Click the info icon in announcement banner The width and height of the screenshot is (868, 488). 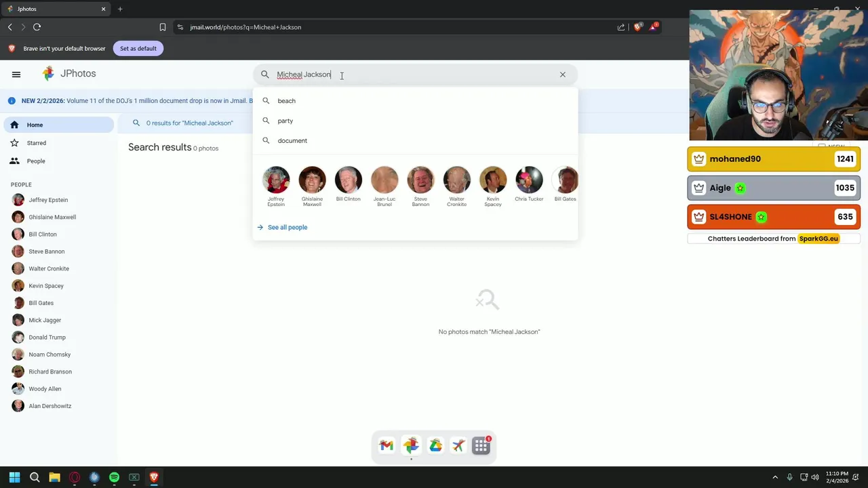click(x=12, y=101)
